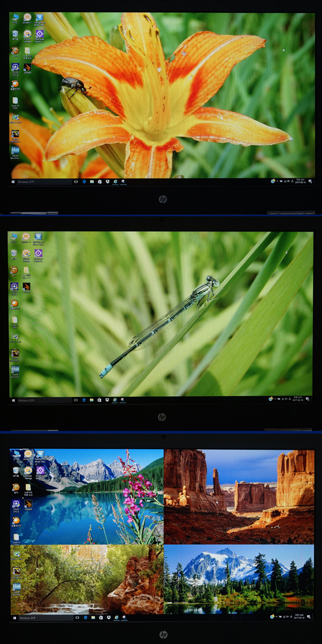Launch 3DMark Vantage on lily wallpaper desktop
The height and width of the screenshot is (644, 322).
coord(27,36)
